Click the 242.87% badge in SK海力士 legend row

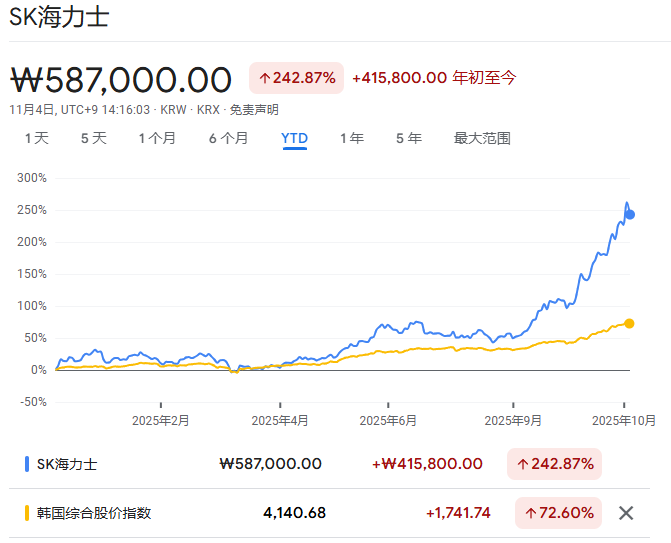point(554,464)
